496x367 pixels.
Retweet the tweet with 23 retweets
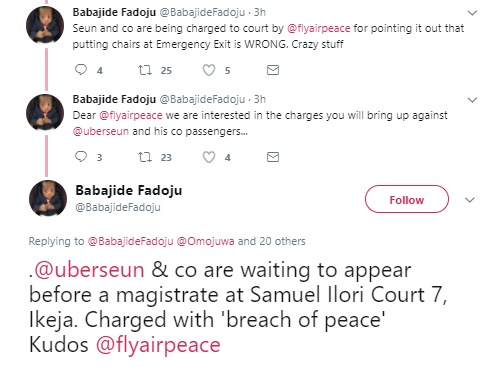point(145,157)
